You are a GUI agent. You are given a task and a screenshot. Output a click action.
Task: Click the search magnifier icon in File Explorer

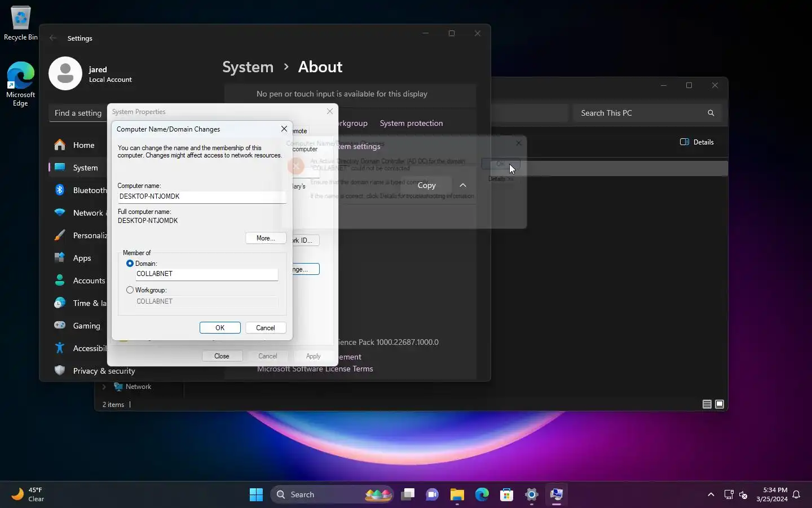click(711, 113)
